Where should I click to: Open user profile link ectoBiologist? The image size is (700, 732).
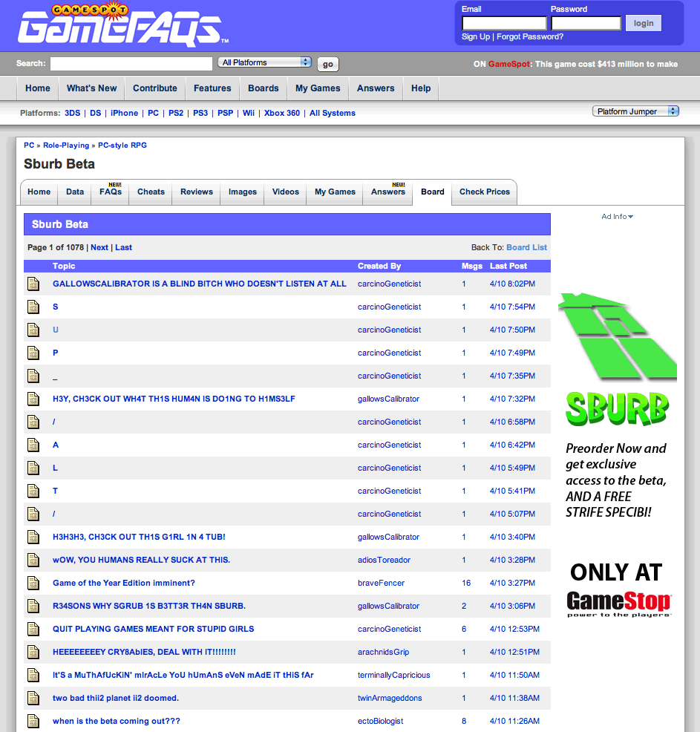click(380, 721)
